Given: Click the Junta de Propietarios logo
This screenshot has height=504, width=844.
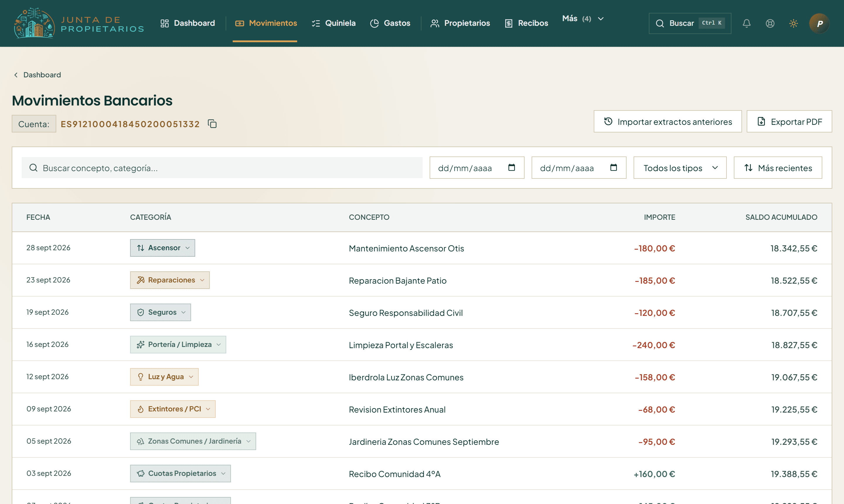Looking at the screenshot, I should (79, 23).
